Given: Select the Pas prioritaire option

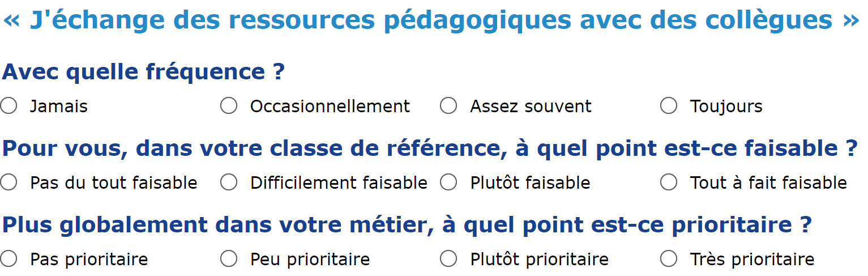Looking at the screenshot, I should [x=8, y=258].
